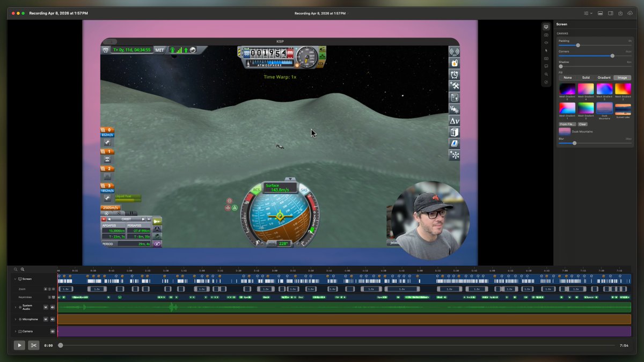Viewport: 644px width, 362px height.
Task: Open the Camera settings sidebar icon
Action: click(546, 34)
